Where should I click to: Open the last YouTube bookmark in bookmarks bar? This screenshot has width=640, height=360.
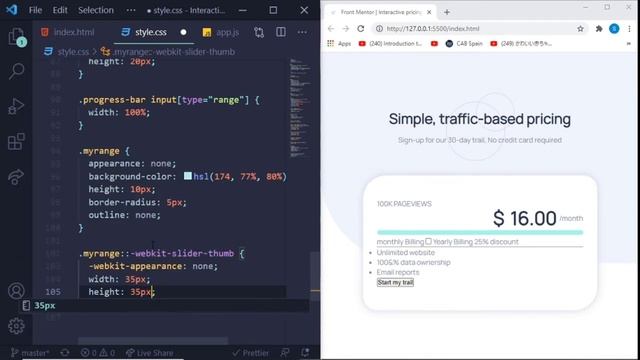(521, 43)
